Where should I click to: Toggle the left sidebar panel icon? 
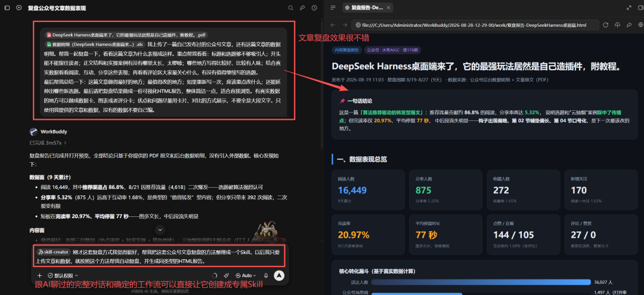pos(7,8)
